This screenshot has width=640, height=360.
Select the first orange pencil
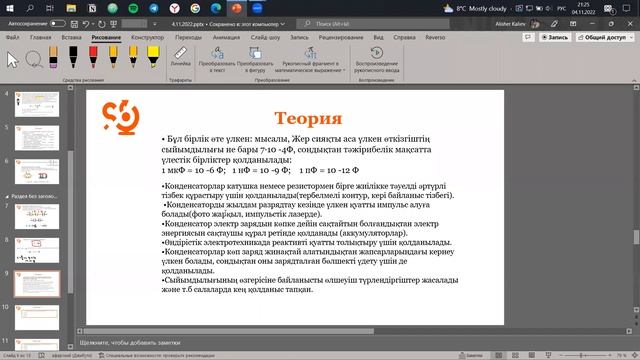pyautogui.click(x=113, y=56)
